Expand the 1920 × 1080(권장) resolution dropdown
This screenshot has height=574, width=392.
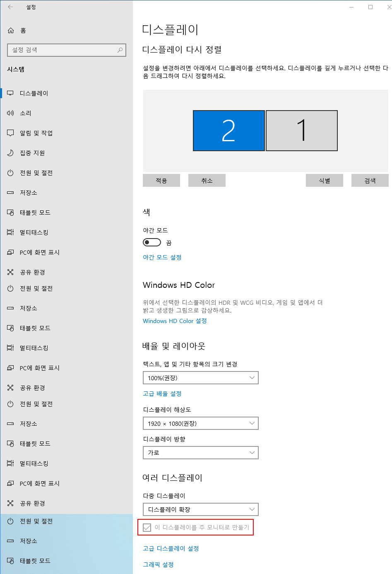pyautogui.click(x=201, y=423)
